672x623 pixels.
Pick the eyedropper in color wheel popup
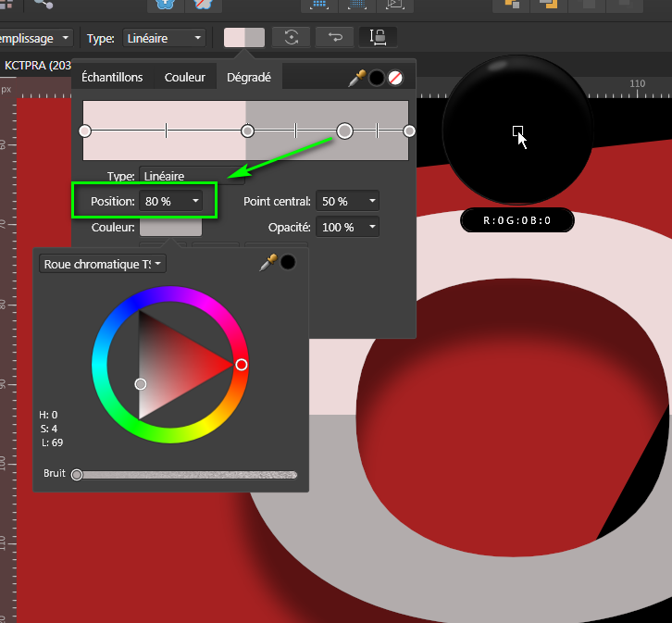pyautogui.click(x=268, y=263)
